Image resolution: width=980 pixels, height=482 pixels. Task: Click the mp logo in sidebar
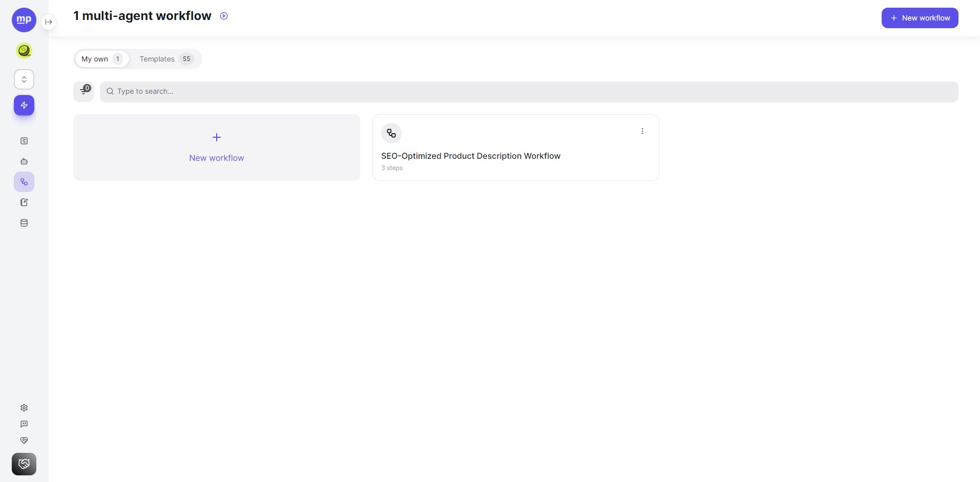24,20
